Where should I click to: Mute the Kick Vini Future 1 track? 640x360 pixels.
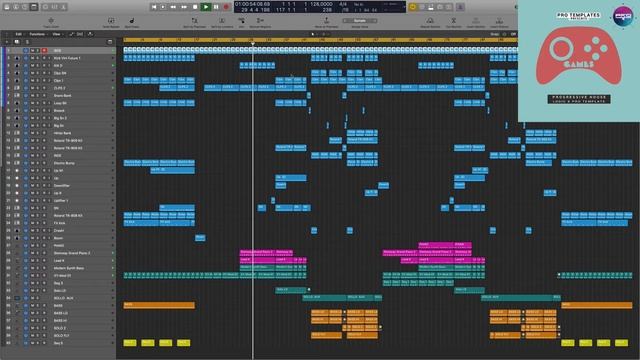[x=33, y=58]
